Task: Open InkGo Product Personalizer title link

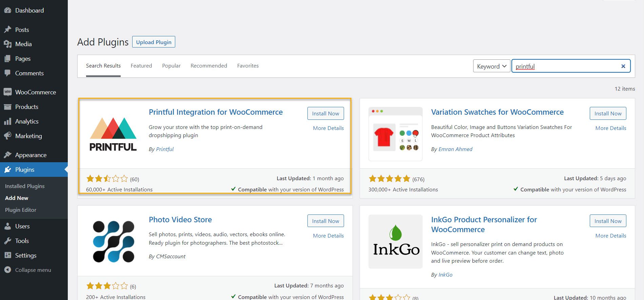Action: click(484, 224)
